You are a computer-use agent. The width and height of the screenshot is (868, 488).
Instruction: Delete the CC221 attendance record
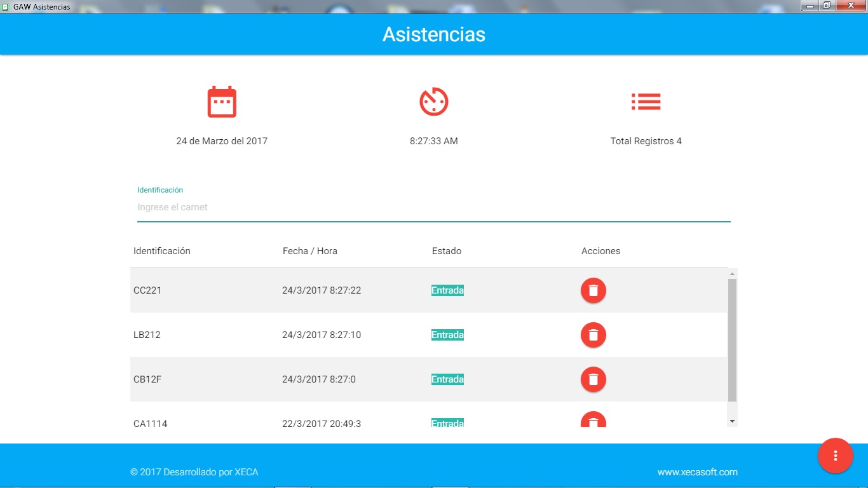593,290
